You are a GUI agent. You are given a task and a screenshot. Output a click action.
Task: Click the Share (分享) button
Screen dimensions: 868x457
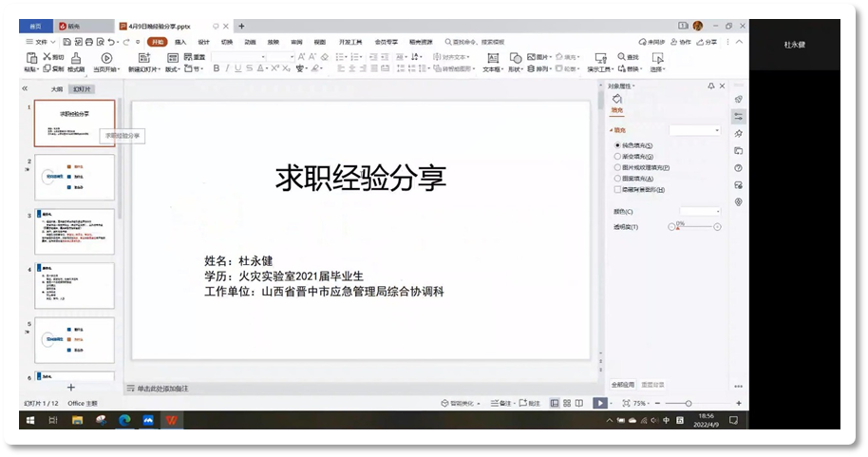tap(707, 42)
